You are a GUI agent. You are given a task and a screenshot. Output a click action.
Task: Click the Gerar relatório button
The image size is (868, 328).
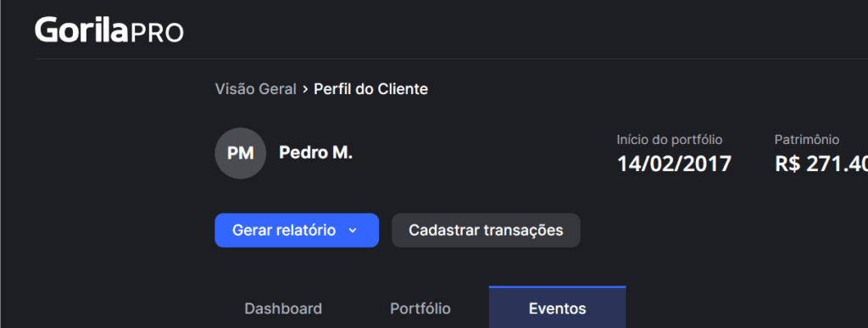pos(297,230)
